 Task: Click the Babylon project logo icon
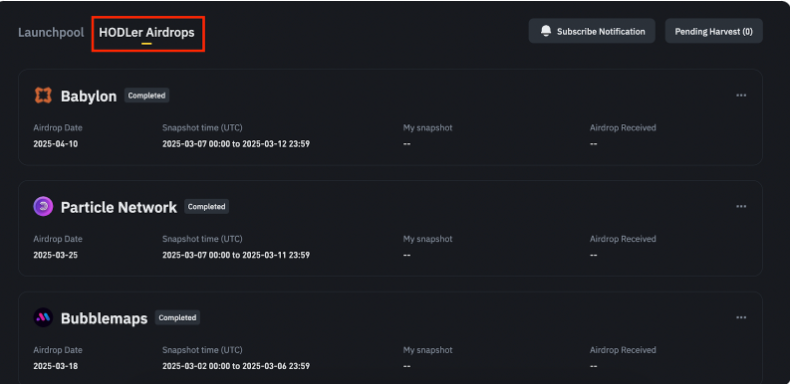[43, 95]
